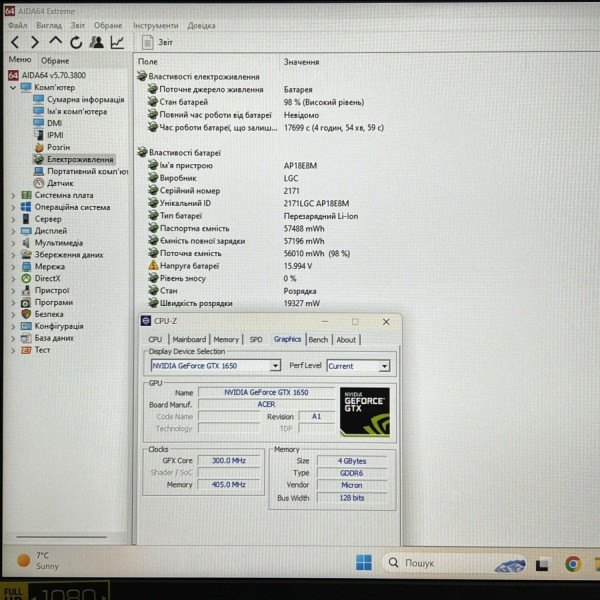This screenshot has width=600, height=600.
Task: Click the Тест icon in tree
Action: pos(26,350)
